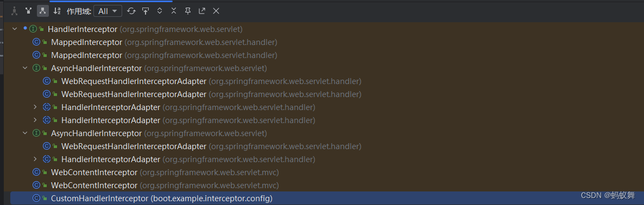The height and width of the screenshot is (205, 644).
Task: Select the HandlerInterceptor root row
Action: (x=327, y=29)
